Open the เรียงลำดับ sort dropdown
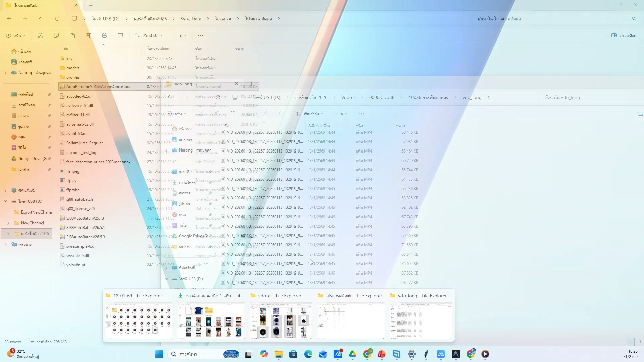 click(149, 35)
